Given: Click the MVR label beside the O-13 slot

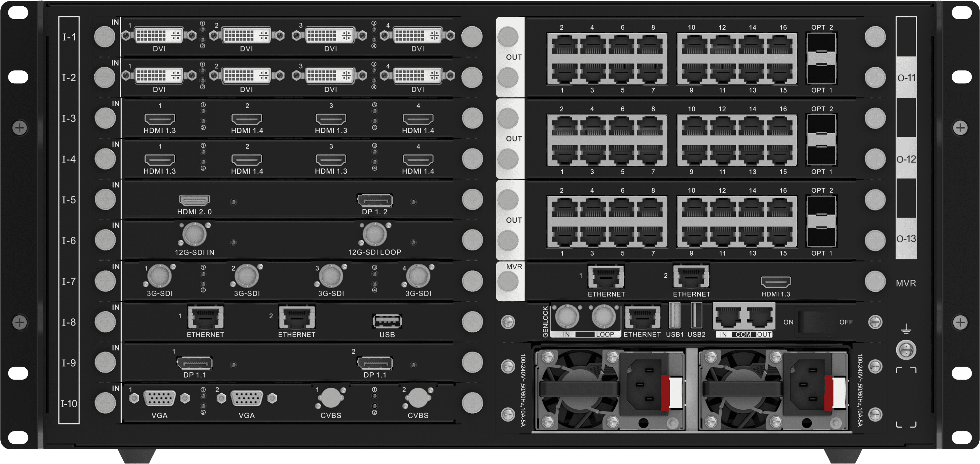Looking at the screenshot, I should click(906, 283).
